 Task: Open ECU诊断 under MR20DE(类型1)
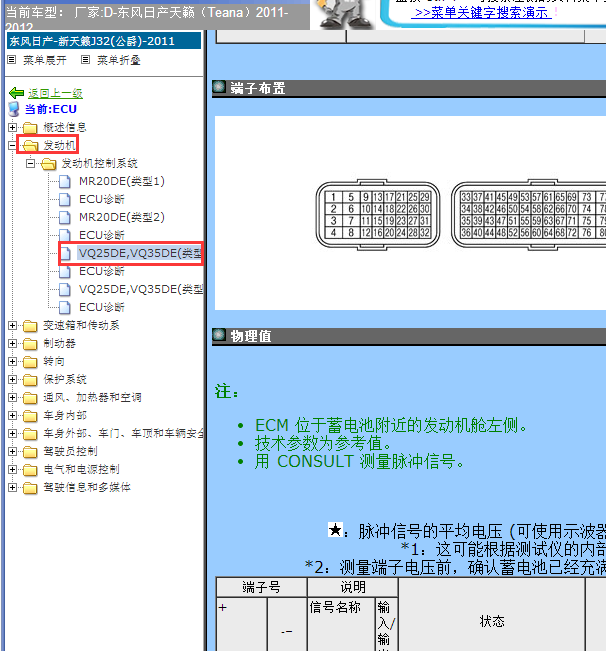click(102, 199)
